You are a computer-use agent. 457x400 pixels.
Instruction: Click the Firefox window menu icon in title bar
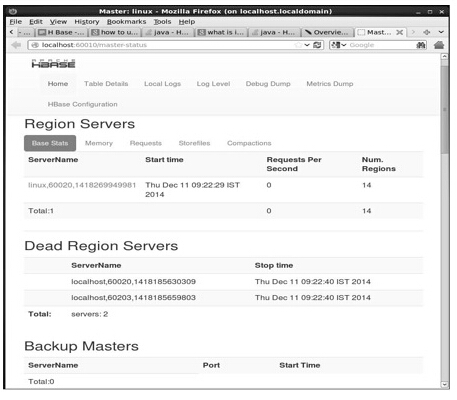13,11
